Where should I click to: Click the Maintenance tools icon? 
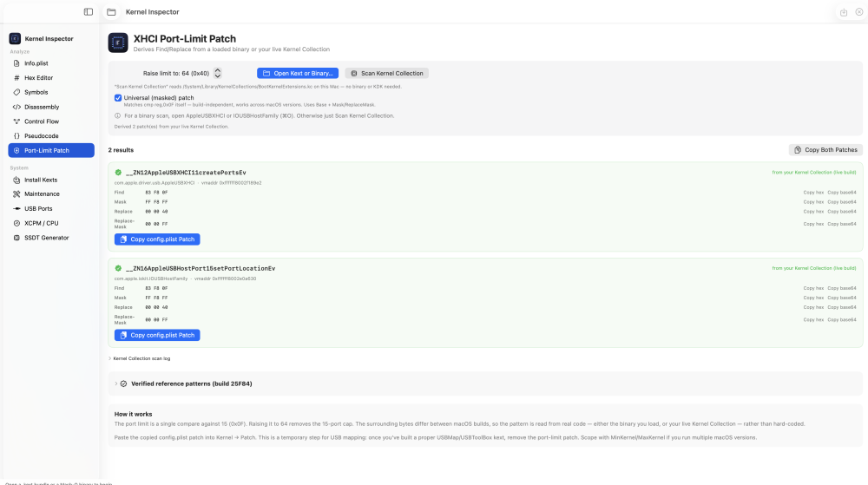[16, 194]
